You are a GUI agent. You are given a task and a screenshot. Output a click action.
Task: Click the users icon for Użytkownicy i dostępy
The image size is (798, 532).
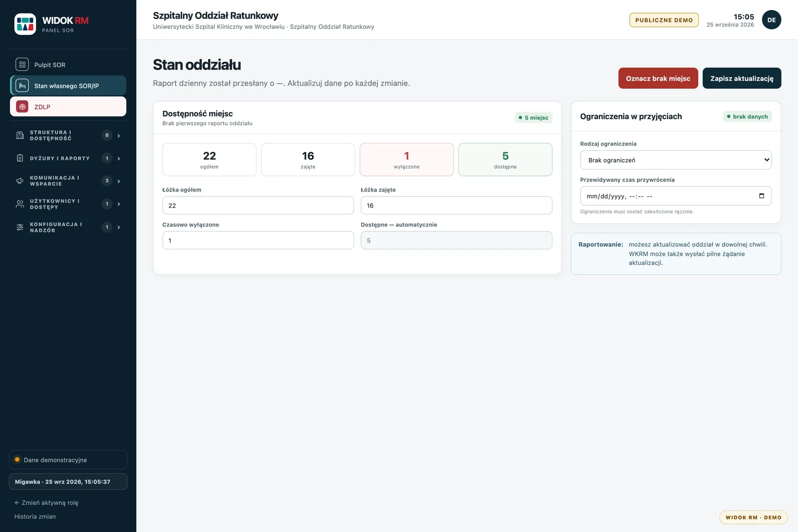pos(20,204)
